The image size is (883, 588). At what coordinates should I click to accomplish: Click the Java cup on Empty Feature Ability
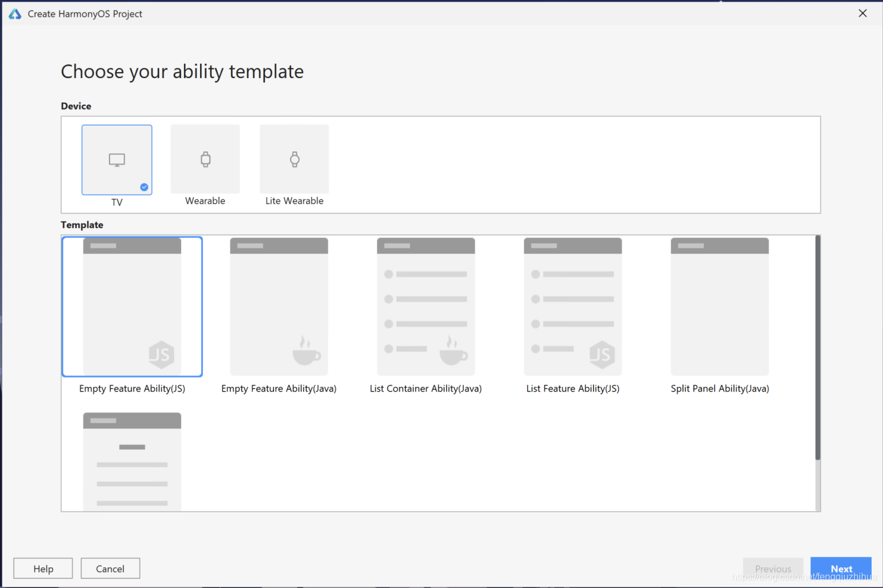(306, 351)
